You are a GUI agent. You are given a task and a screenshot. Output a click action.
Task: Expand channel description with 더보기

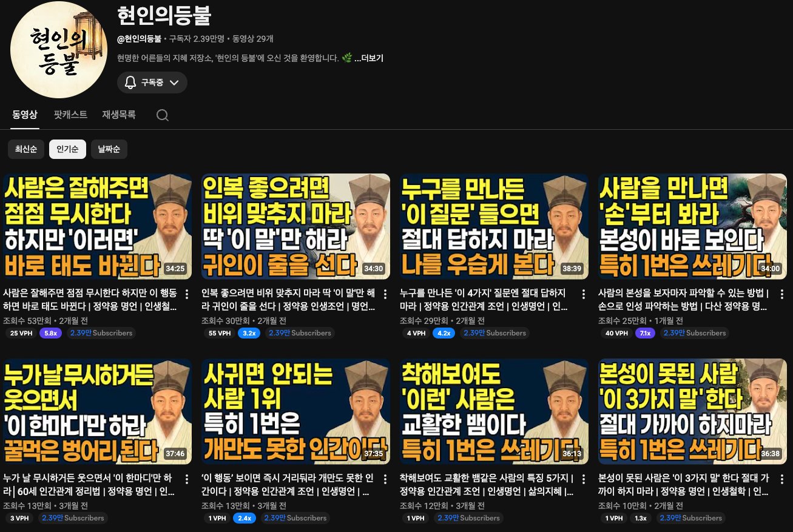[368, 58]
